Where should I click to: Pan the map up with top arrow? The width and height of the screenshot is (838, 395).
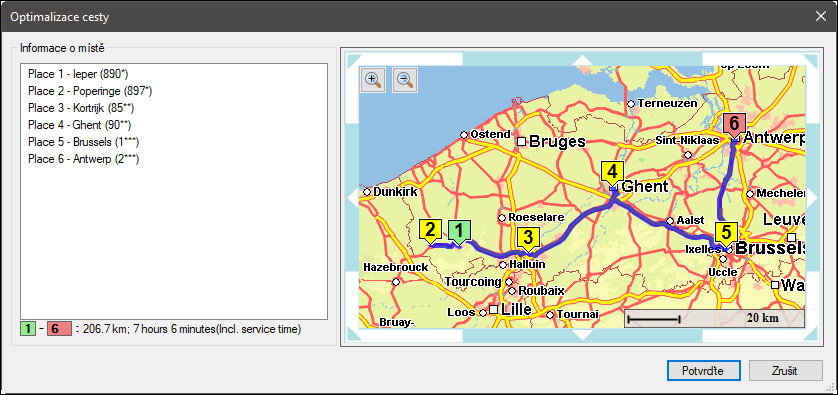coord(582,59)
